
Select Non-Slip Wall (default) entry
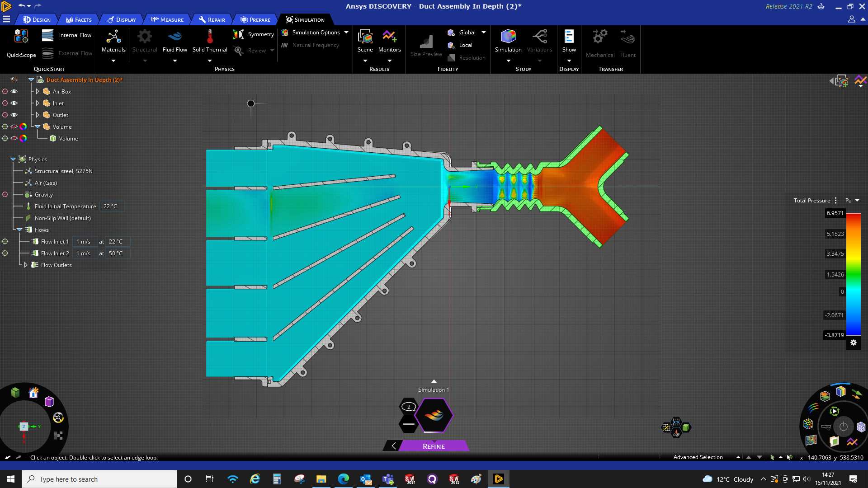pyautogui.click(x=63, y=218)
